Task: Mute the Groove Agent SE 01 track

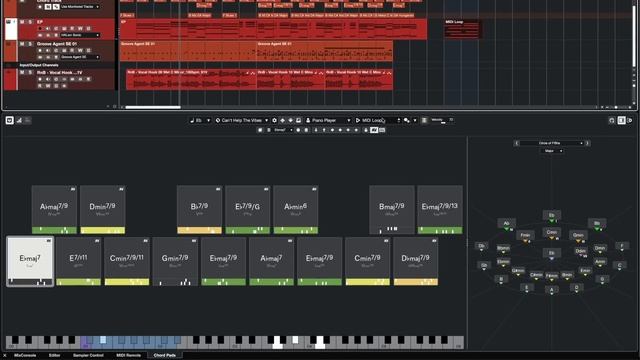Action: pyautogui.click(x=22, y=44)
